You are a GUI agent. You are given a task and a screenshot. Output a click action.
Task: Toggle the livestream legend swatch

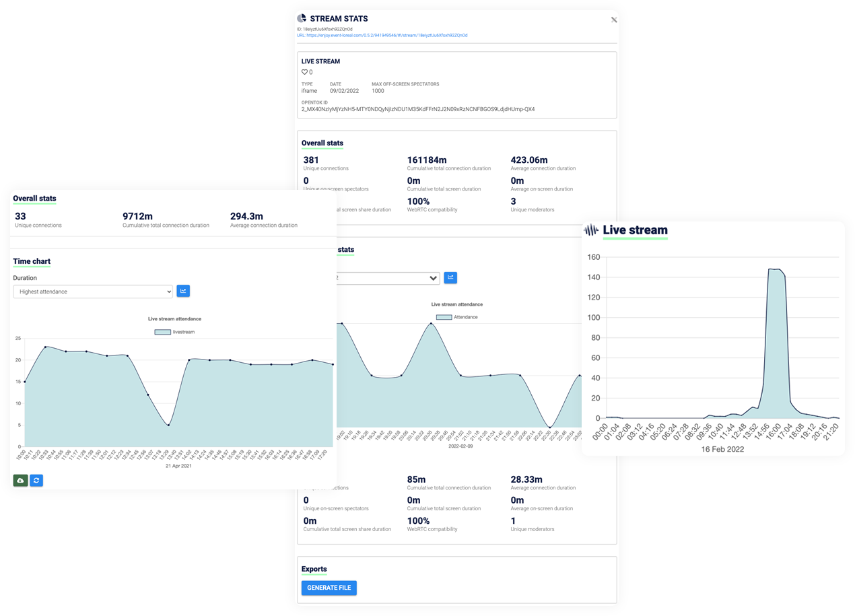tap(162, 332)
